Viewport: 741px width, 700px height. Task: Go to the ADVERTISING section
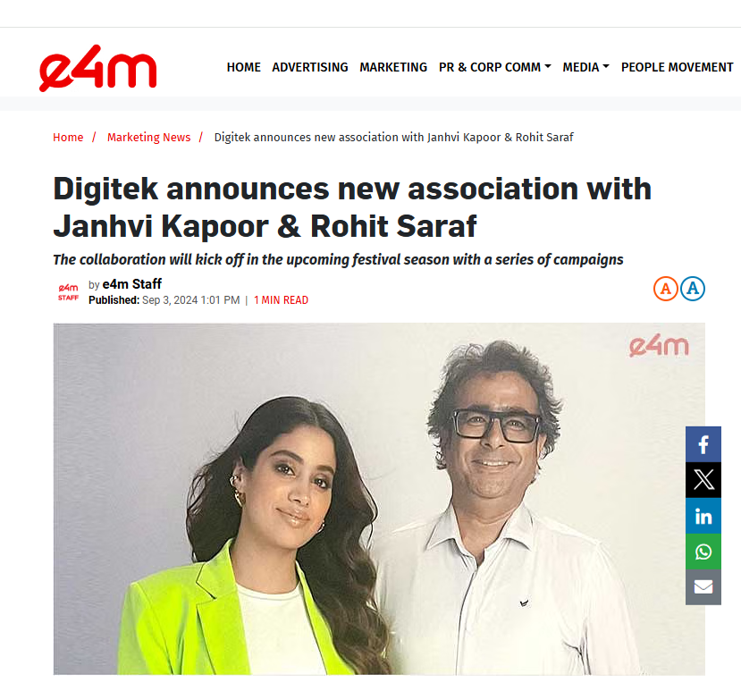coord(310,67)
